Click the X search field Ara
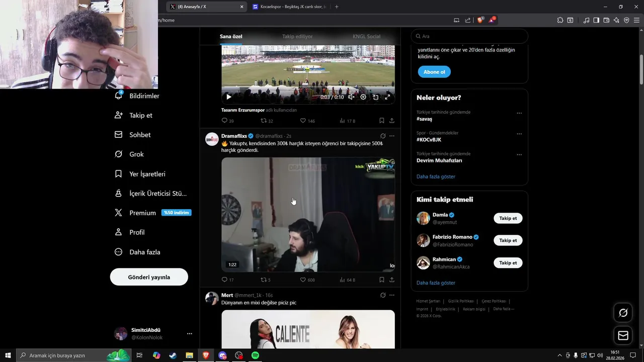 click(469, 36)
